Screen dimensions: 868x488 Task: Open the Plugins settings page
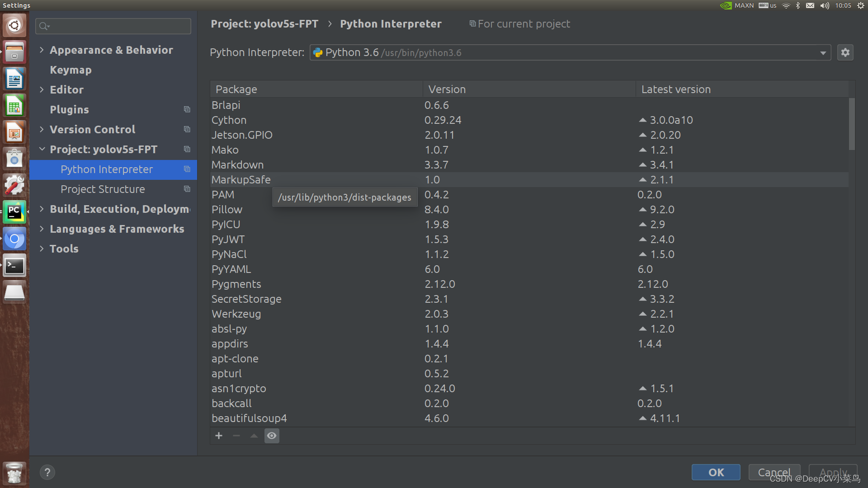(69, 109)
